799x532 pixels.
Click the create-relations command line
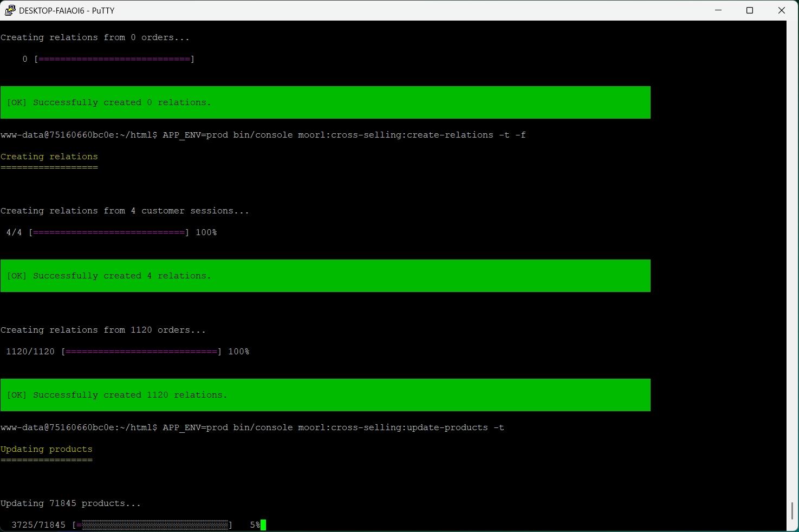(x=263, y=135)
